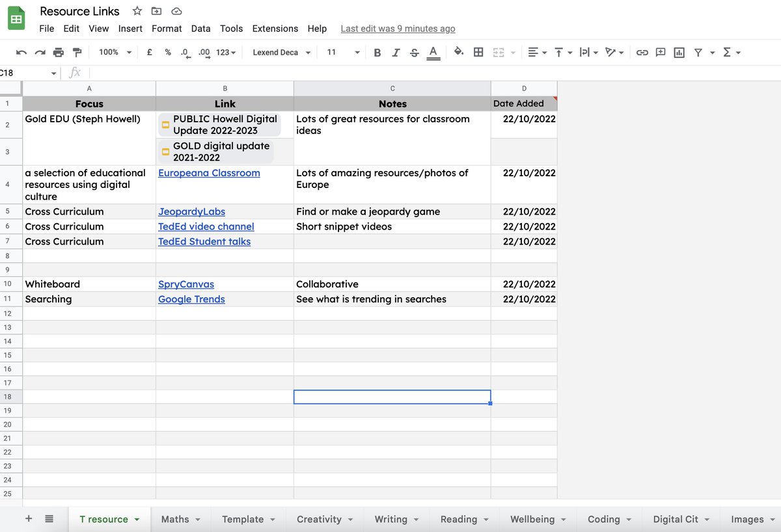Switch to the Wellbeing sheet tab

point(538,519)
